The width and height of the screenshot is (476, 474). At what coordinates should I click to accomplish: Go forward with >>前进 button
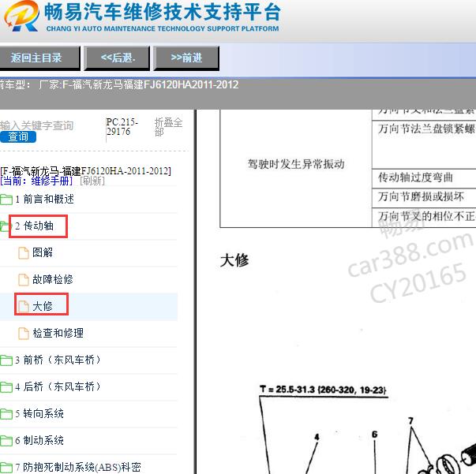click(x=186, y=58)
